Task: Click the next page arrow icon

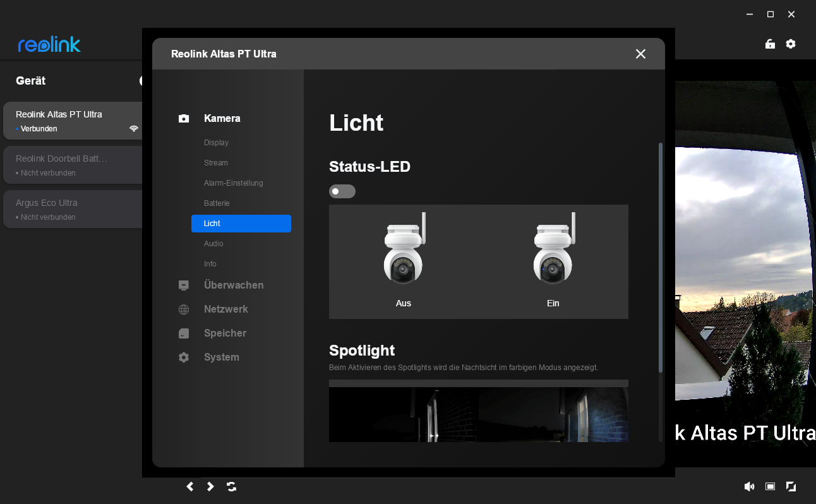Action: [211, 486]
